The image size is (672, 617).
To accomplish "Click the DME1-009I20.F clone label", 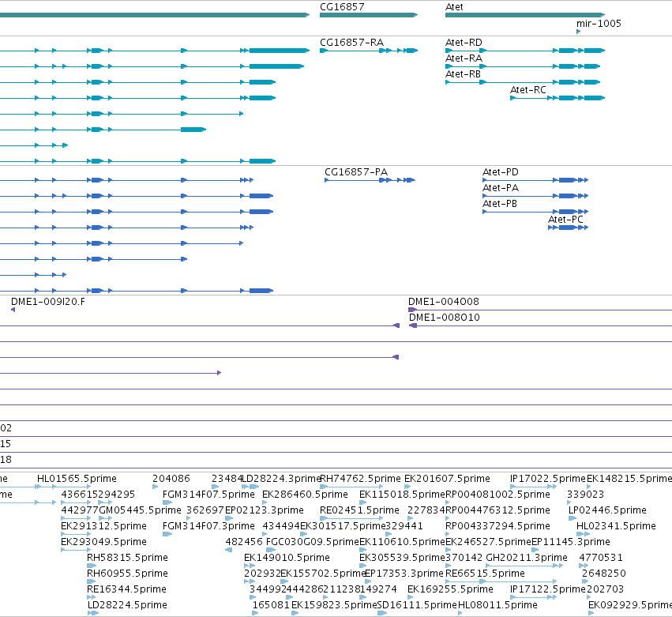I will pyautogui.click(x=48, y=302).
